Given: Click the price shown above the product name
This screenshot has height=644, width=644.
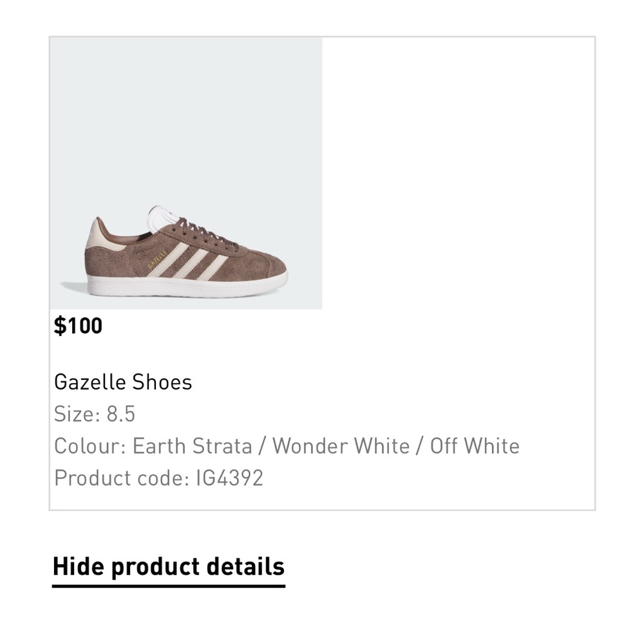Looking at the screenshot, I should (77, 325).
